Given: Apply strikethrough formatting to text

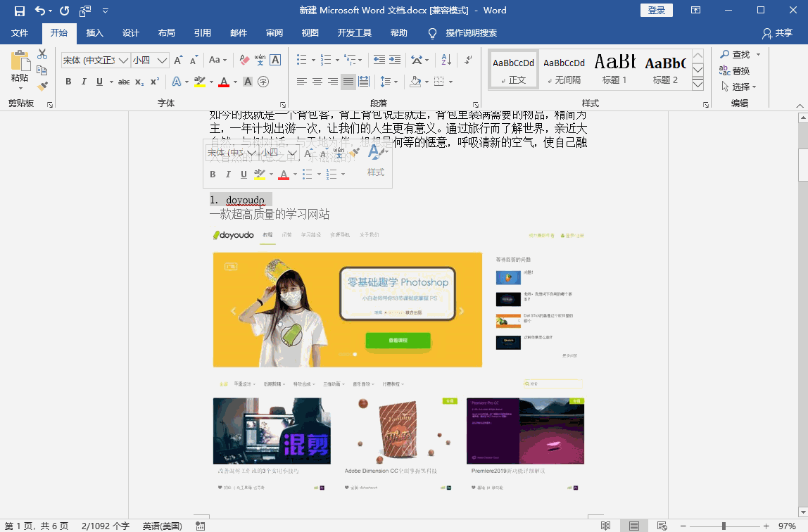Looking at the screenshot, I should tap(124, 81).
